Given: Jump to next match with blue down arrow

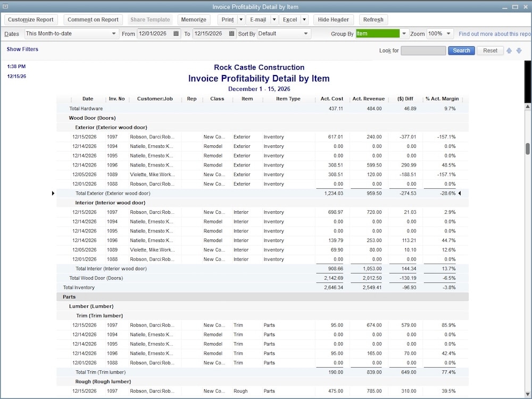Looking at the screenshot, I should [519, 50].
